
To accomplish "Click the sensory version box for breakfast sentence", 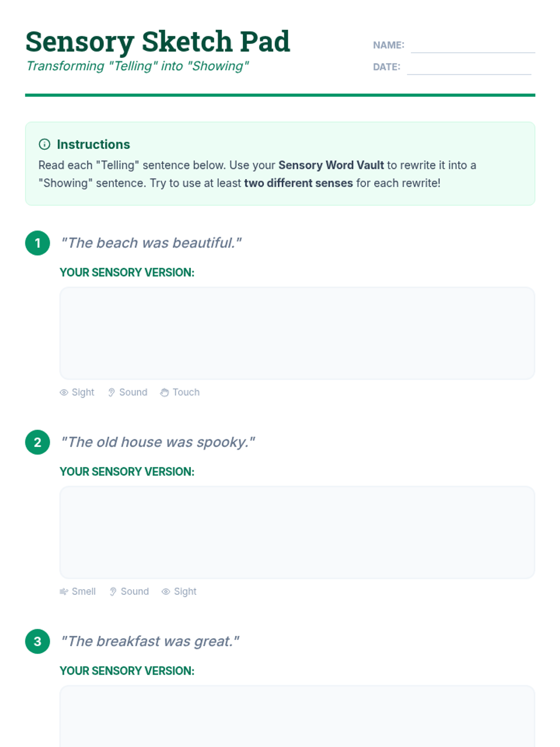I will click(297, 717).
